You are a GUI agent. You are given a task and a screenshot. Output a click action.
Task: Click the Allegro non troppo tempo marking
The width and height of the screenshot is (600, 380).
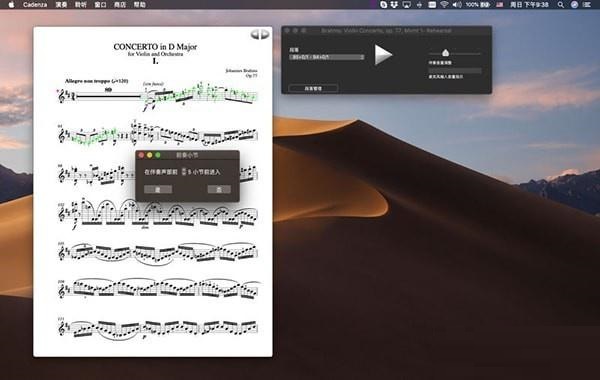click(96, 81)
